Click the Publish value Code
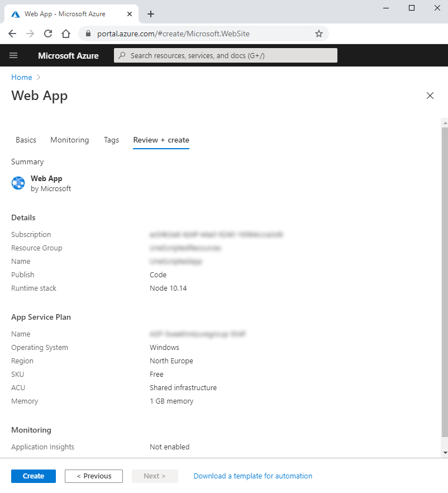The width and height of the screenshot is (448, 493). coord(158,275)
